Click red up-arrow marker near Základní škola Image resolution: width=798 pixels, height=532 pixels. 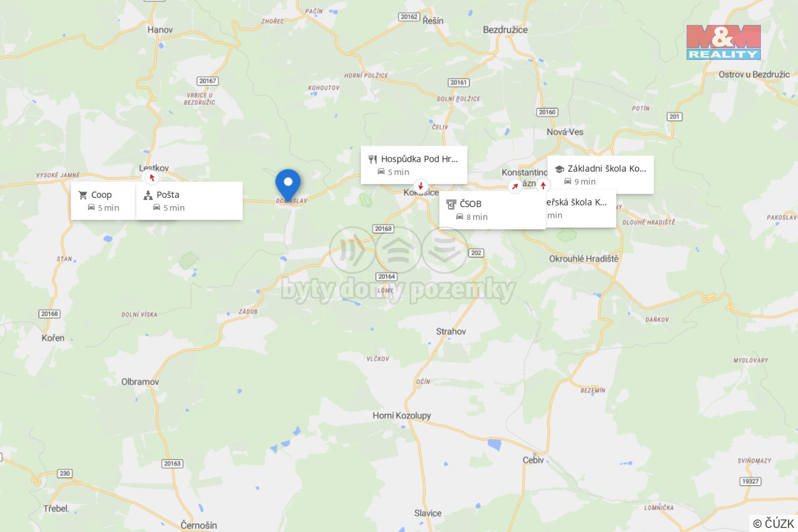(543, 185)
